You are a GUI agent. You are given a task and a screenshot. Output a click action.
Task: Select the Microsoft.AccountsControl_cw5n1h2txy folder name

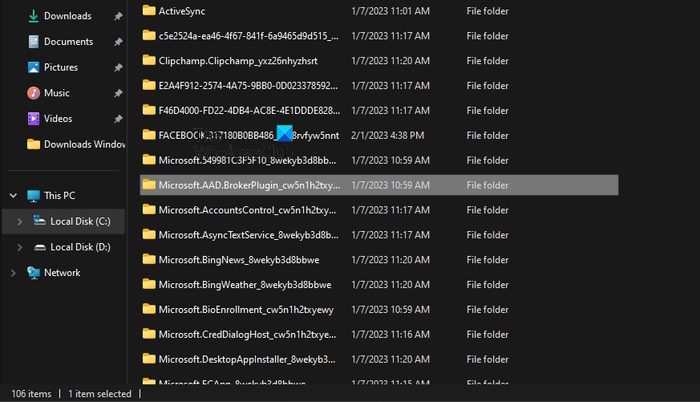point(247,210)
